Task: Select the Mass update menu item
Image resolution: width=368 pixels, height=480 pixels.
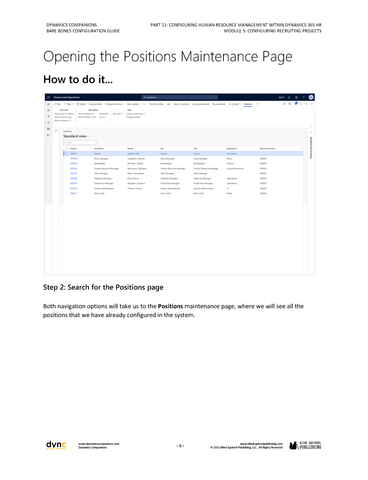Action: 133,104
